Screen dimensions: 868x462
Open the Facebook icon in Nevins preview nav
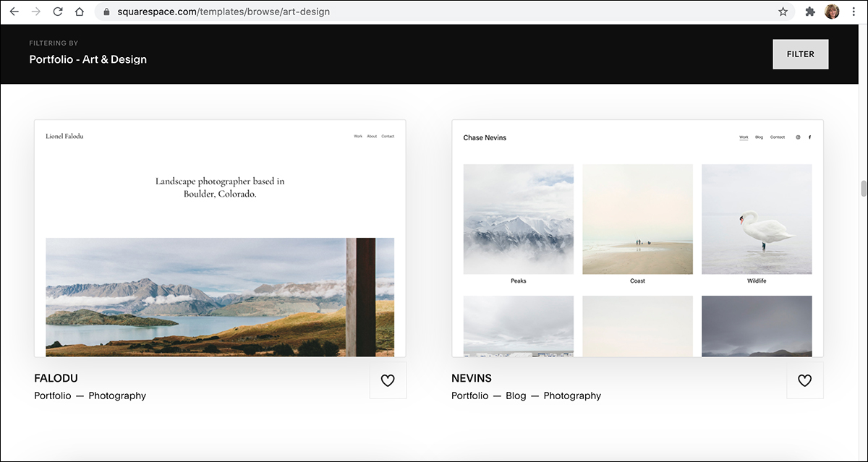(809, 137)
